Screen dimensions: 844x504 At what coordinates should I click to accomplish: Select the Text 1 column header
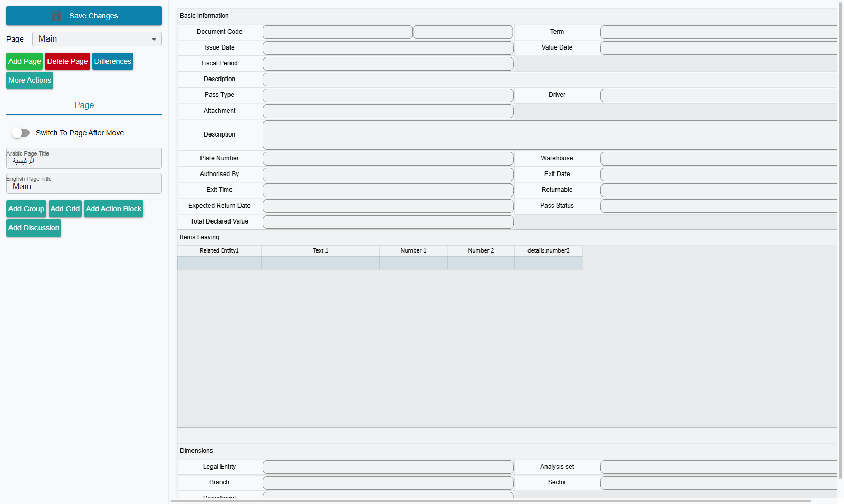pyautogui.click(x=321, y=251)
